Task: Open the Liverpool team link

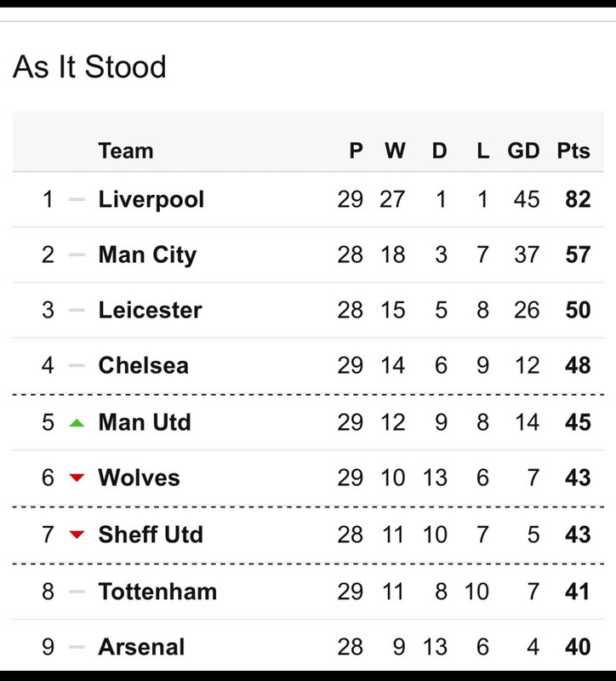Action: click(151, 200)
